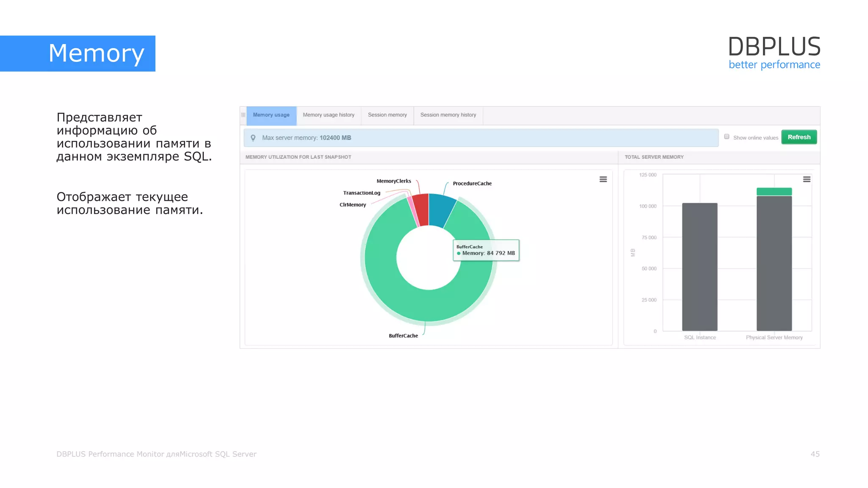Go to Session memory history tab
Viewport: 868px width, 488px height.
pos(448,115)
